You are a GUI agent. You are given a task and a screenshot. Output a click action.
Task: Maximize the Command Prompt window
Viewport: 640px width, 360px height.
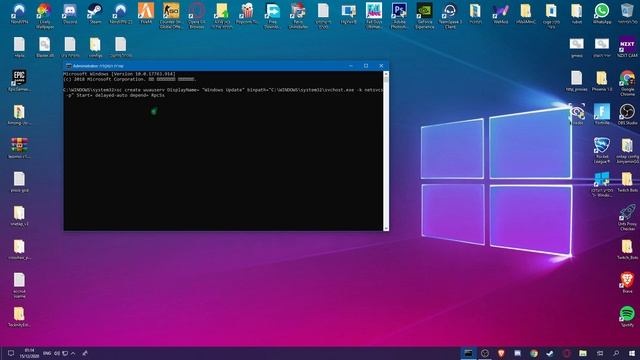[366, 66]
